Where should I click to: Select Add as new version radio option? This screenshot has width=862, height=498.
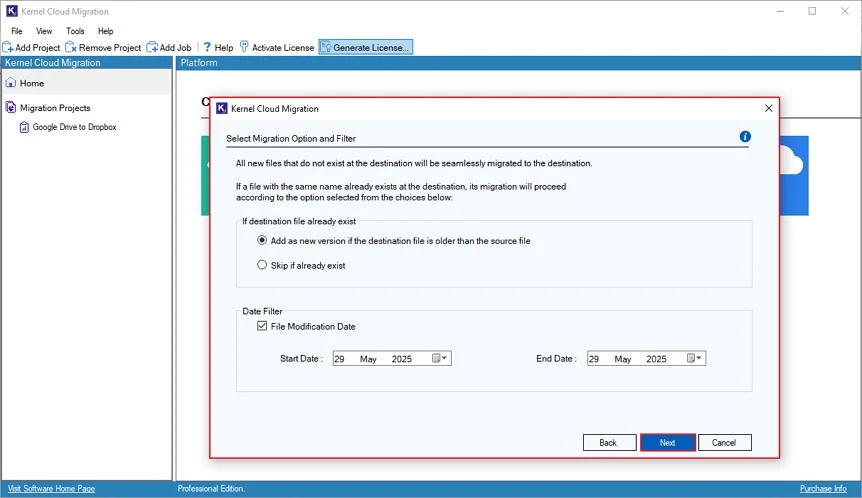click(262, 240)
